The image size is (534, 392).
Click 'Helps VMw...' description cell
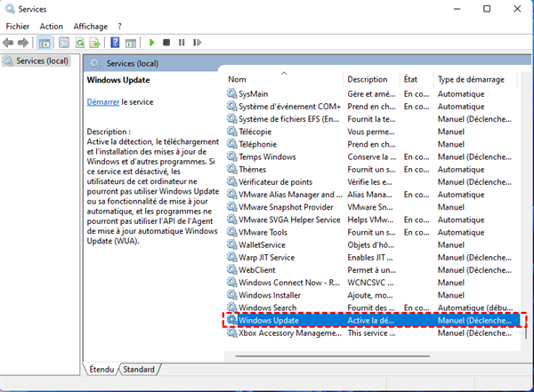(x=370, y=220)
